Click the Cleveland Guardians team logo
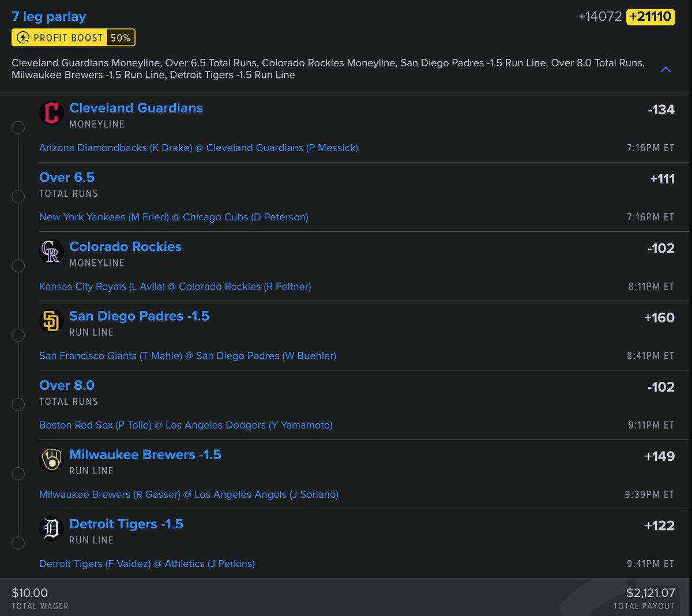The height and width of the screenshot is (616, 692). (x=51, y=112)
